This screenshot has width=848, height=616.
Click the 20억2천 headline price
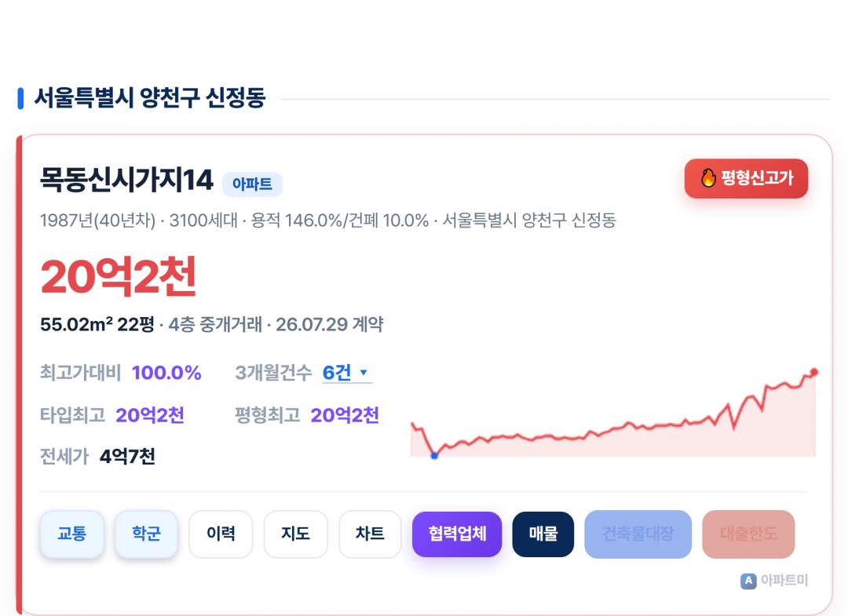(119, 277)
